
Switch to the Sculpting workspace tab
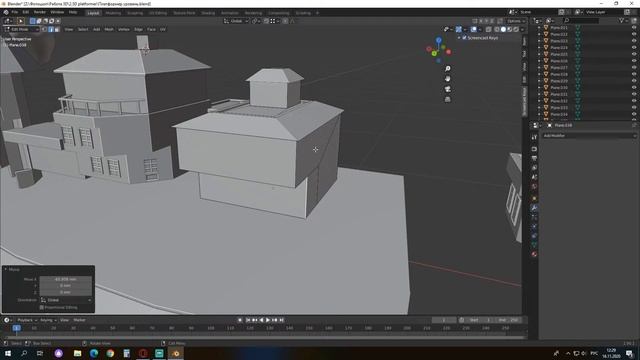tap(135, 13)
